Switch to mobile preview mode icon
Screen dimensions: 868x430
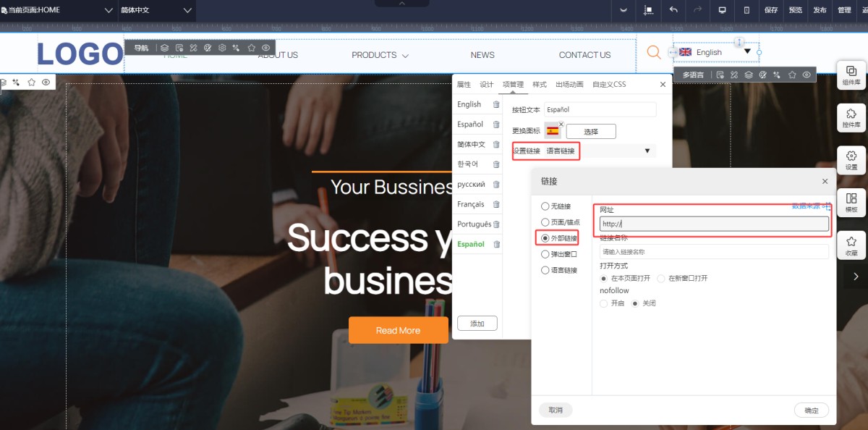(x=746, y=10)
